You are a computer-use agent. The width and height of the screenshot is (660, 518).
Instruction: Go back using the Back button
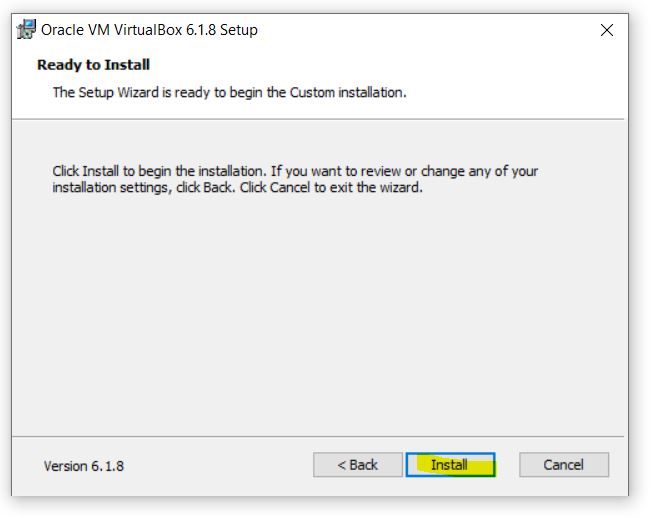(x=358, y=465)
